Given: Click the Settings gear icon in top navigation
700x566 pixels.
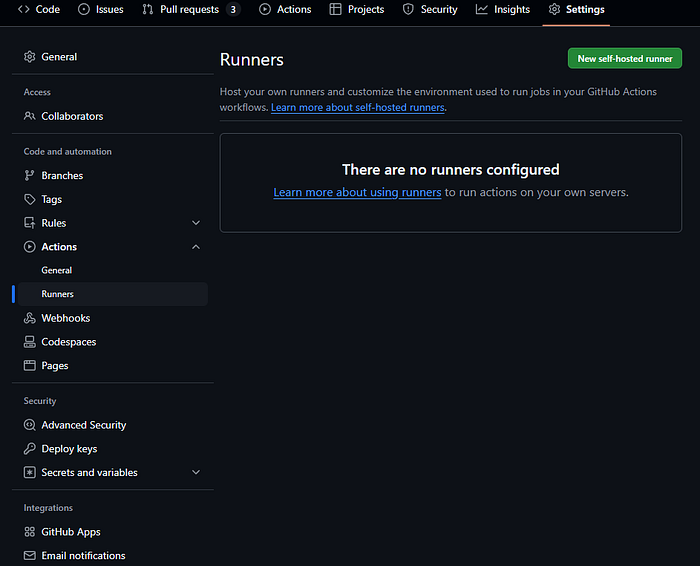Looking at the screenshot, I should click(x=554, y=9).
